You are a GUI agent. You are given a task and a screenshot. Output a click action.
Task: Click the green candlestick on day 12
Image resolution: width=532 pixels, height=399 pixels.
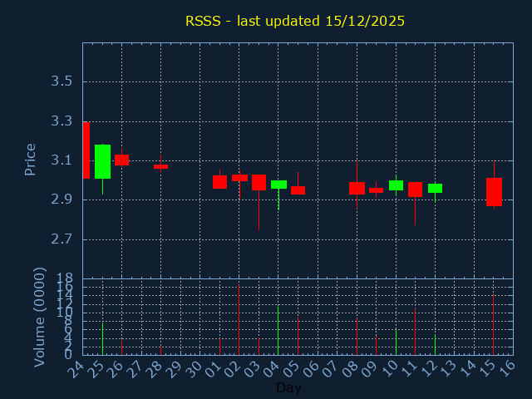click(435, 188)
